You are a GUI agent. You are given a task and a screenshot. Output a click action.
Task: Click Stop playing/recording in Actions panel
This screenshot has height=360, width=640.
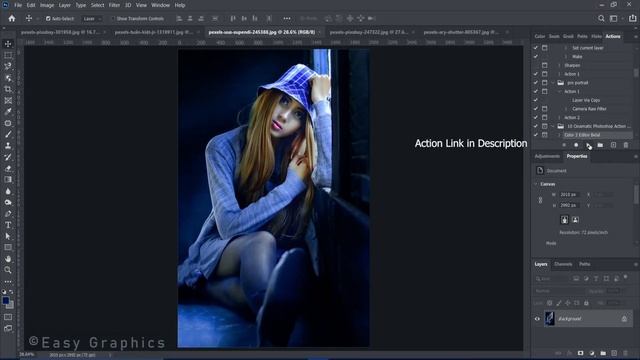click(x=564, y=145)
